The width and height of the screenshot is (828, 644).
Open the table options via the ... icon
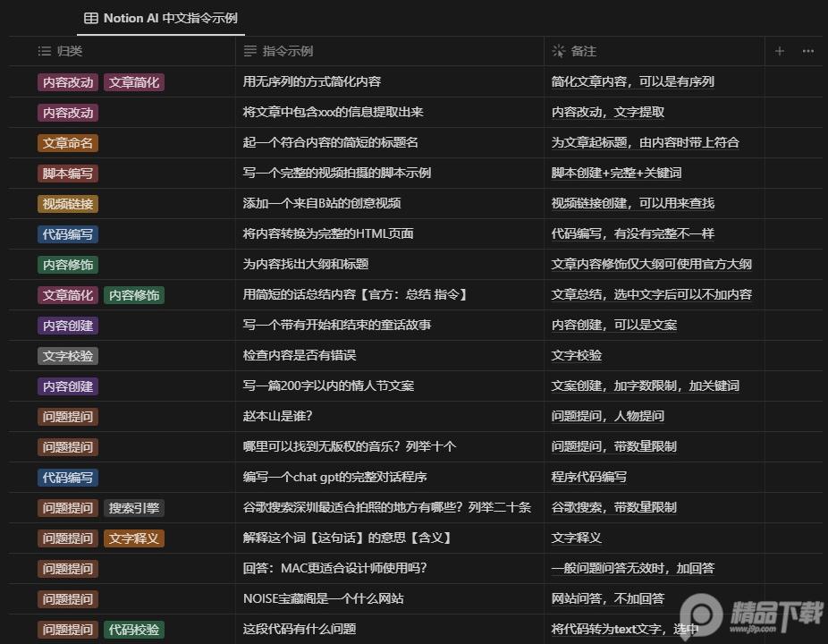(807, 51)
